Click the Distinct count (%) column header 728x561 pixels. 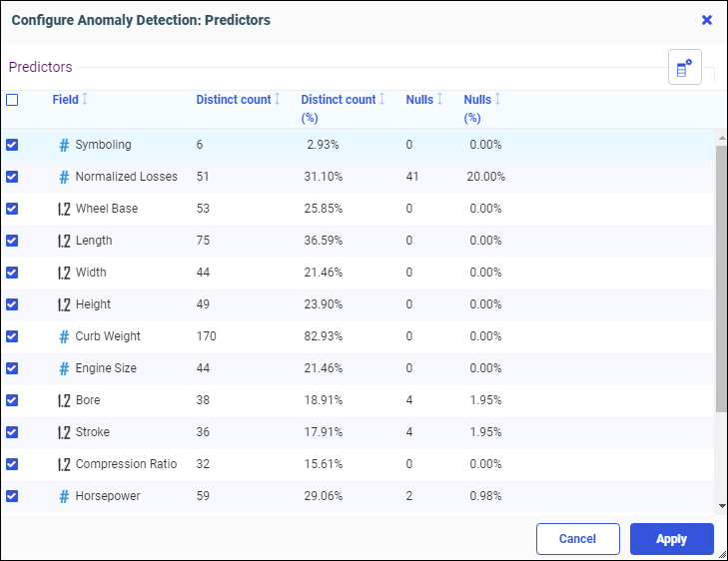pyautogui.click(x=339, y=100)
